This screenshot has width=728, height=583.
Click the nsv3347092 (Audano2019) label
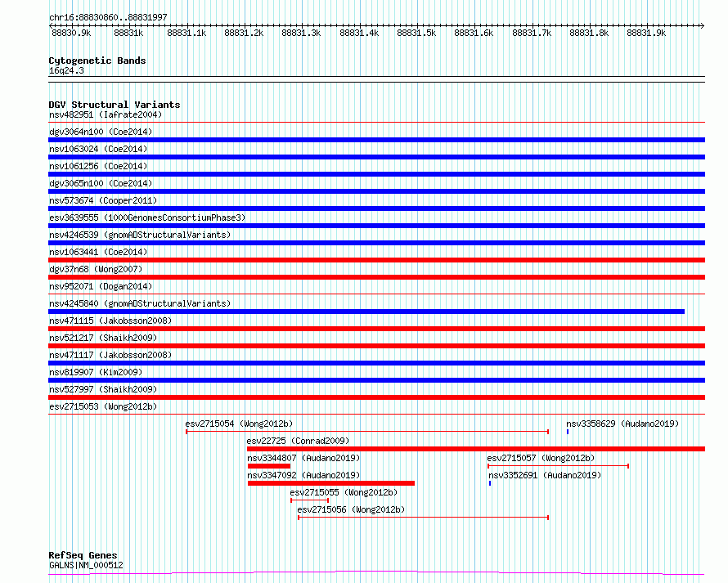[303, 475]
